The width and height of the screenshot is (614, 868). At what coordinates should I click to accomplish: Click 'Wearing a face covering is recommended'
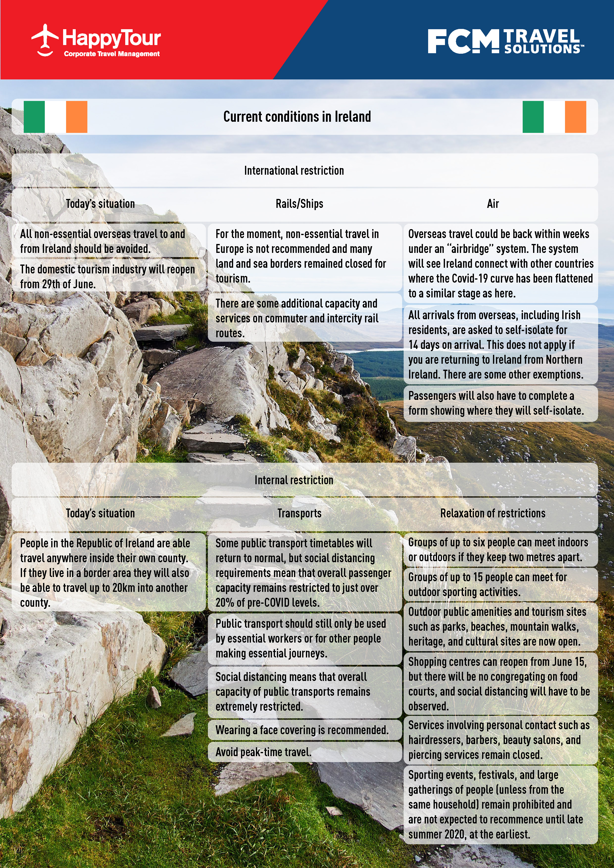tap(305, 730)
